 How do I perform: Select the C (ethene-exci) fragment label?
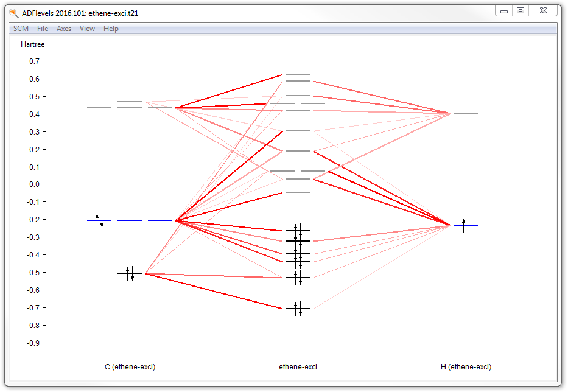(130, 367)
